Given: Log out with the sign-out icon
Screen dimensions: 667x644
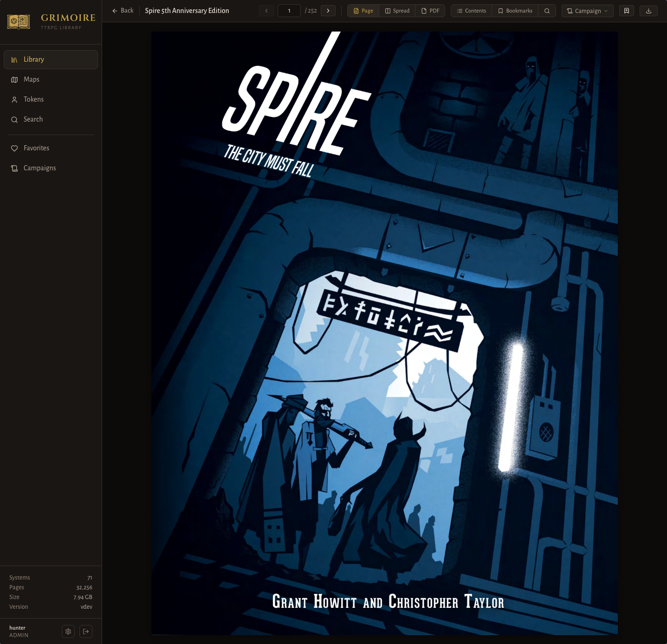Looking at the screenshot, I should 86,631.
